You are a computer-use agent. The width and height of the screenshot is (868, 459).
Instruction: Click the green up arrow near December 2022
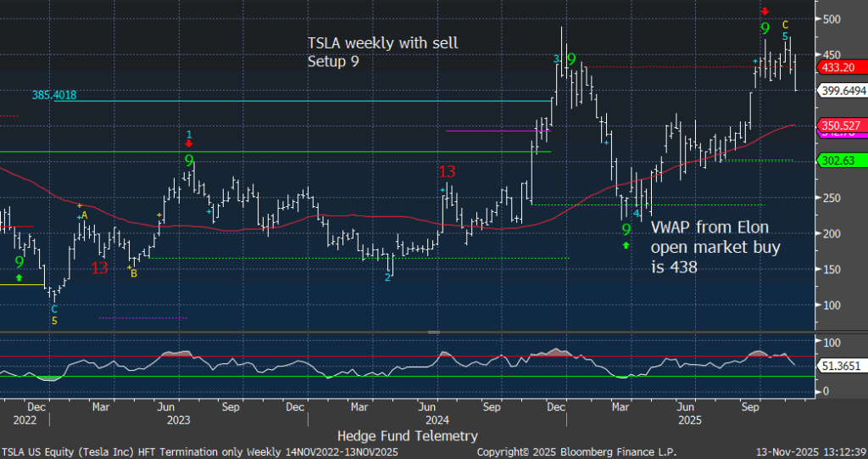click(19, 277)
